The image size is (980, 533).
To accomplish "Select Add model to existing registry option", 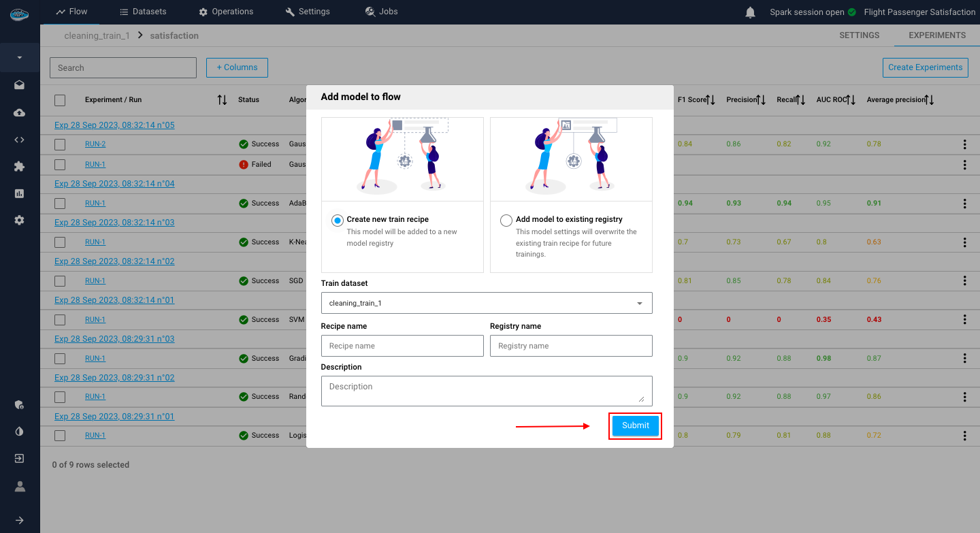I will (506, 221).
